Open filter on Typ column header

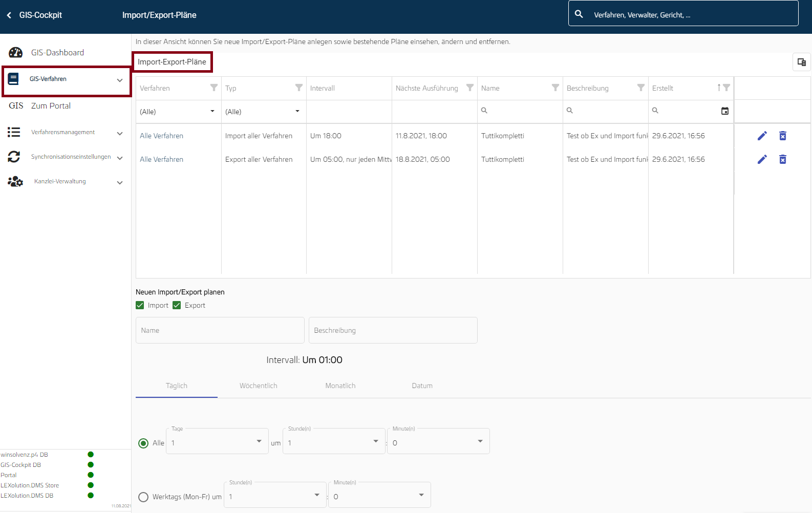pos(299,88)
